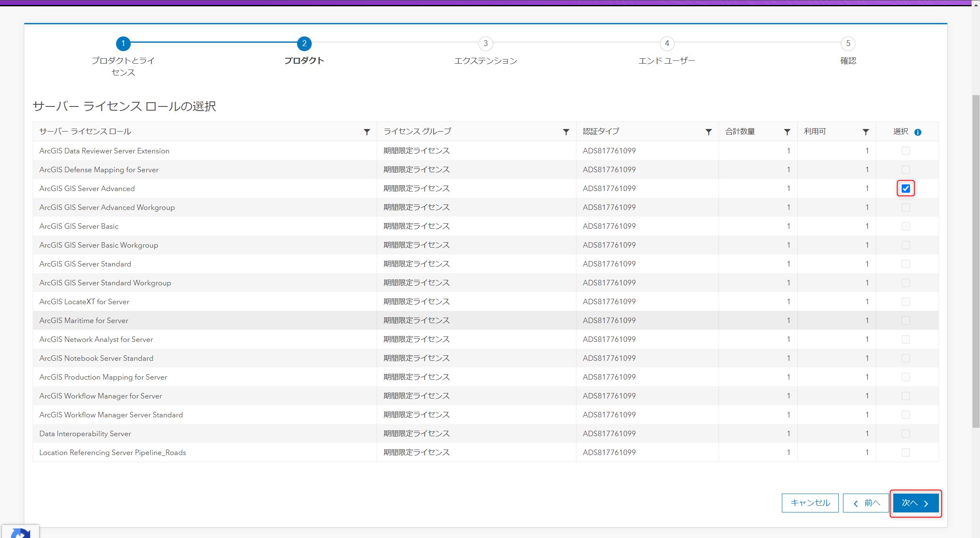980x538 pixels.
Task: Click the 前へ back button
Action: tap(866, 503)
